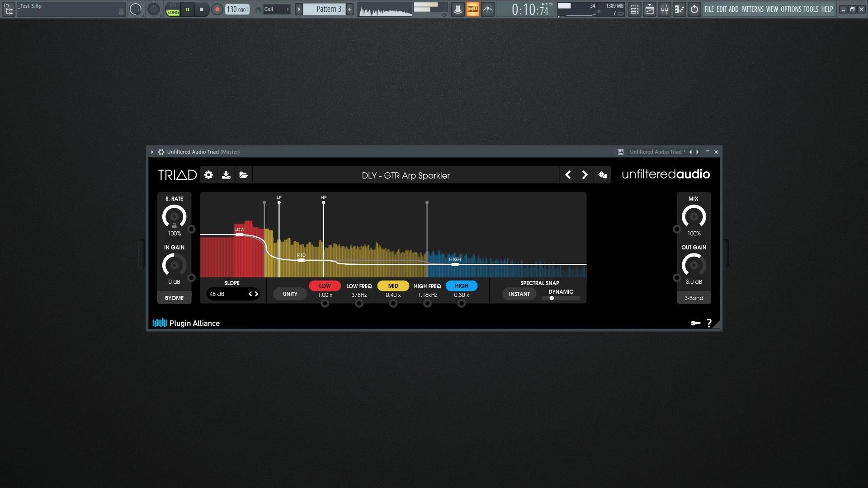Toggle SONG/PAT playback mode
The height and width of the screenshot is (488, 868).
click(173, 9)
